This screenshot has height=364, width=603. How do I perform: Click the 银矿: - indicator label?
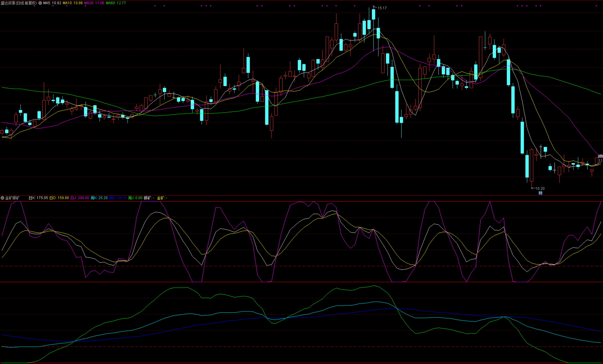pos(149,198)
